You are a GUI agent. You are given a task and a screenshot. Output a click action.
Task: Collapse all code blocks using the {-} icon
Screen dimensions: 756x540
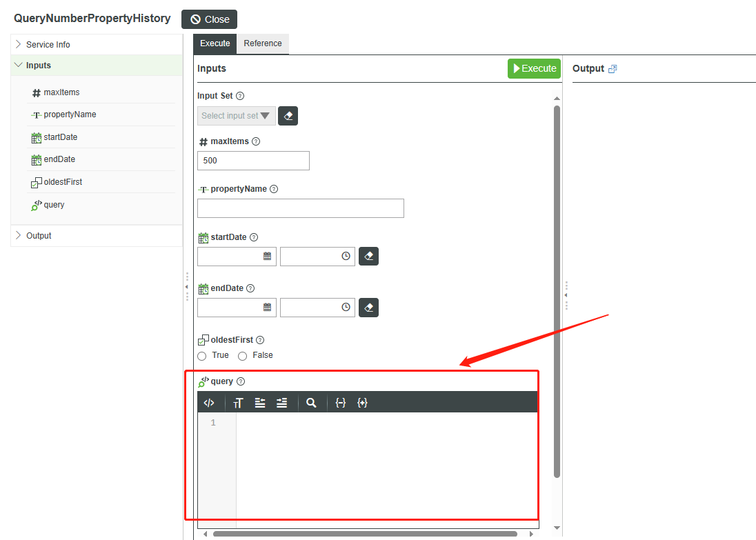(340, 402)
